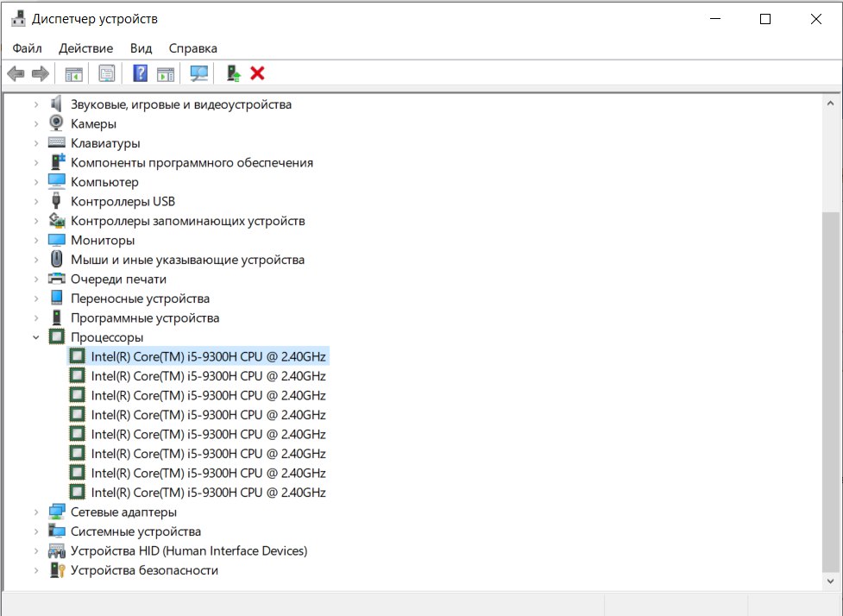The width and height of the screenshot is (843, 616).
Task: Select the highlighted first i5-9300H processor entry
Action: click(198, 356)
